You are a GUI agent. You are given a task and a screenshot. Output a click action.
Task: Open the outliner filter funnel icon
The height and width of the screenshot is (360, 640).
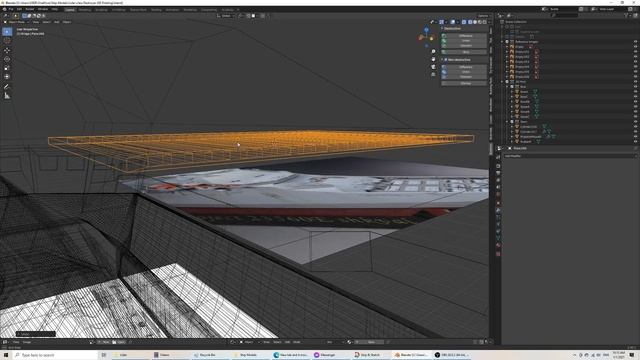(x=626, y=16)
